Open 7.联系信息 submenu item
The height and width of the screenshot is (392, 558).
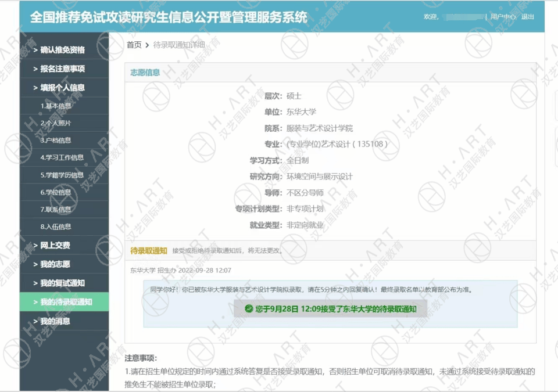pyautogui.click(x=56, y=209)
